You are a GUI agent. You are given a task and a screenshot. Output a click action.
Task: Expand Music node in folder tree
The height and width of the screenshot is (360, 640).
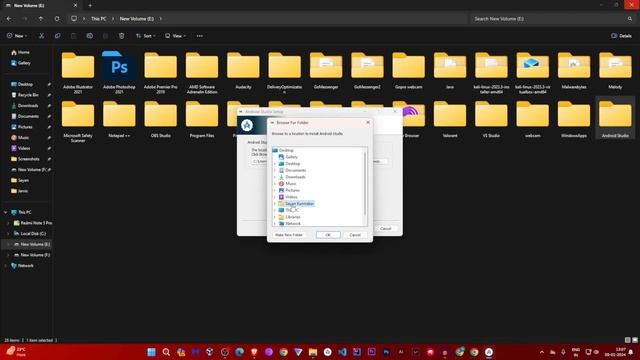[275, 184]
